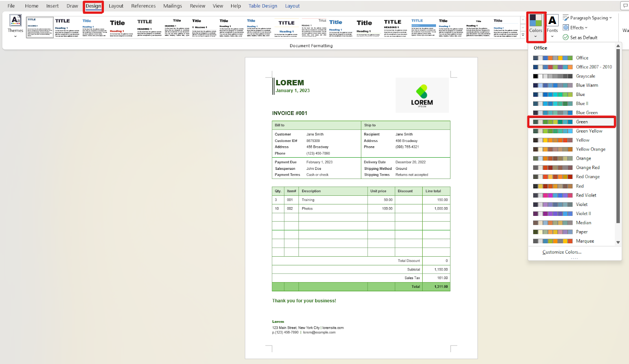Select the first Title style thumbnail

coord(39,28)
